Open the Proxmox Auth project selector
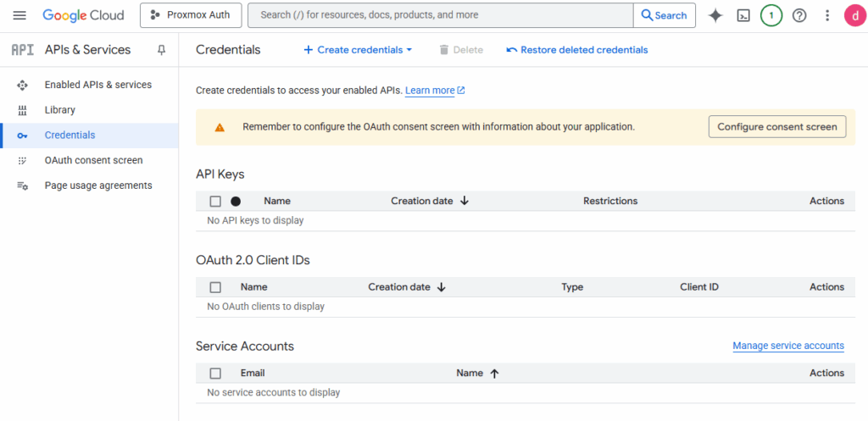868x421 pixels. pos(191,15)
